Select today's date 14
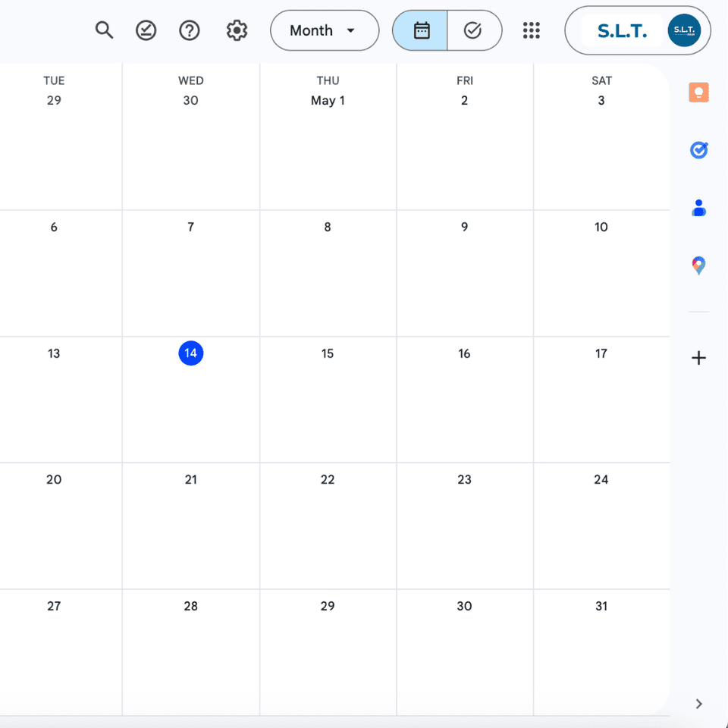Viewport: 728px width, 728px height. pos(191,353)
